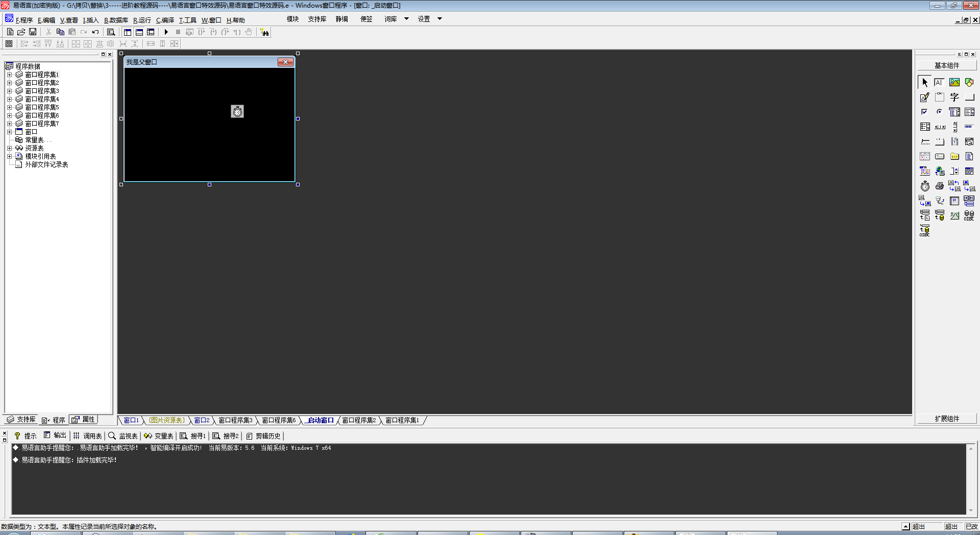The width and height of the screenshot is (980, 535).
Task: Open the 输出 output tab
Action: click(55, 435)
